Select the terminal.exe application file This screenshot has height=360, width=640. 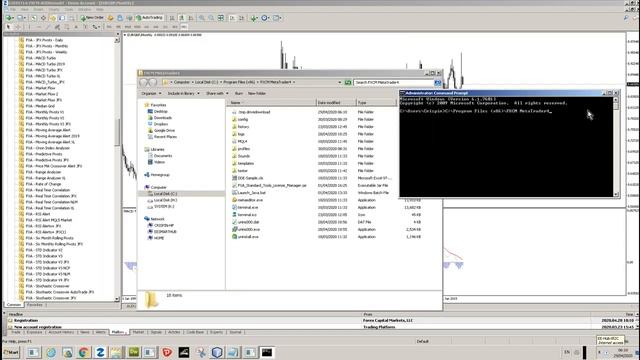tap(247, 207)
